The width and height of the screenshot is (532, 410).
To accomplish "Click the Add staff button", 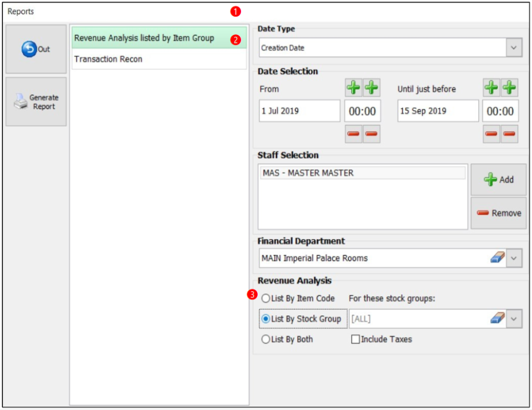I will (498, 179).
